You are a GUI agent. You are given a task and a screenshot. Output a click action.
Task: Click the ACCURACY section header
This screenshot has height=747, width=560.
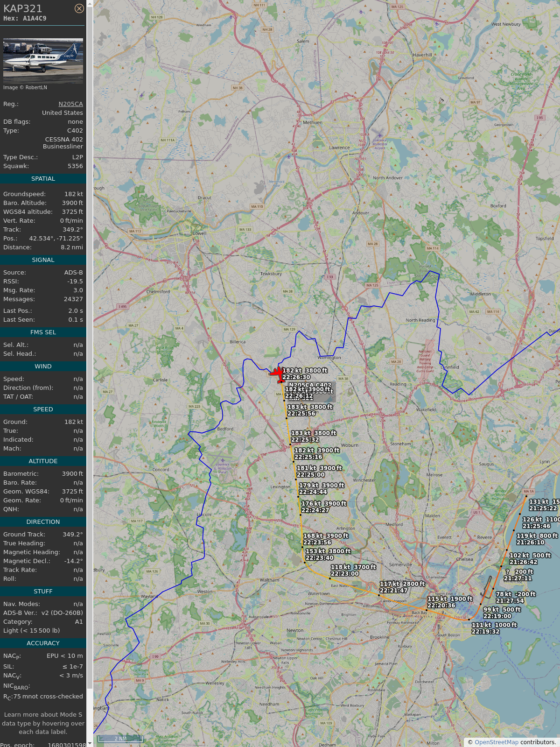(43, 643)
